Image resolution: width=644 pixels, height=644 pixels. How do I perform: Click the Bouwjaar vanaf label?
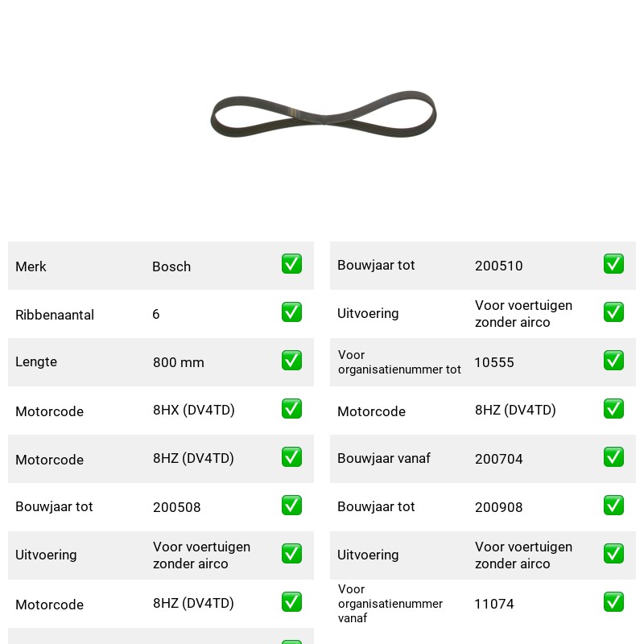pyautogui.click(x=384, y=458)
